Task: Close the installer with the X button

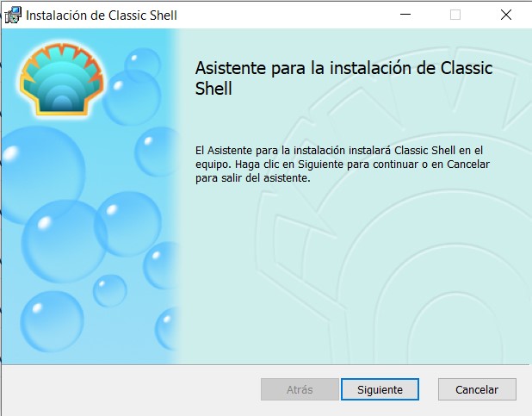Action: (x=506, y=15)
